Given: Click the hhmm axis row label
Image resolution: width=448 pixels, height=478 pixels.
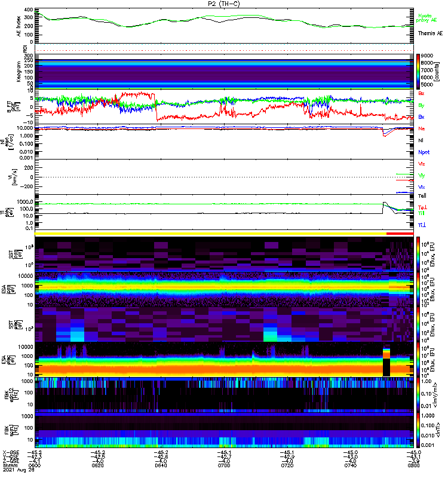Looking at the screenshot, I should (9, 465).
